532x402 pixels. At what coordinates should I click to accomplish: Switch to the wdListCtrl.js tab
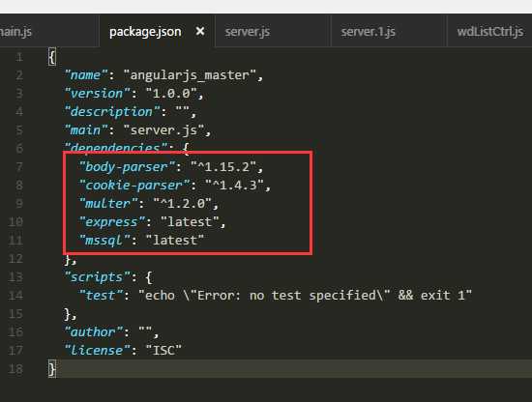[490, 32]
